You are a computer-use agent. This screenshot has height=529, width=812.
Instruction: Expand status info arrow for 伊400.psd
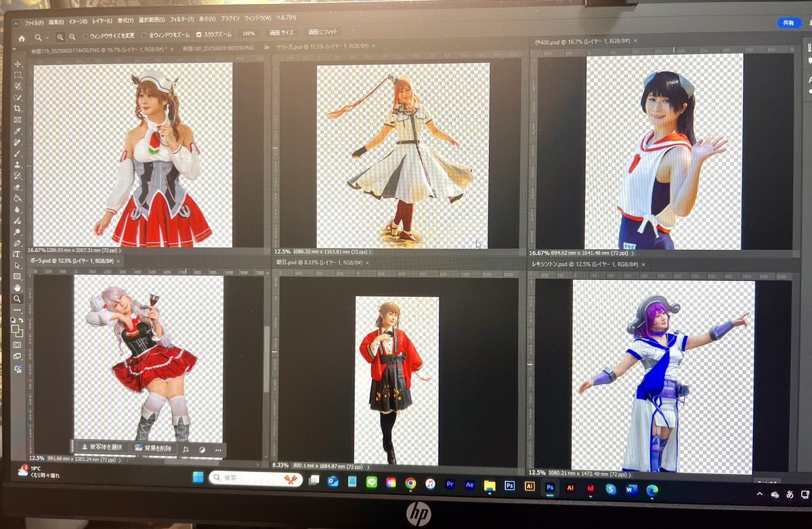pyautogui.click(x=633, y=253)
